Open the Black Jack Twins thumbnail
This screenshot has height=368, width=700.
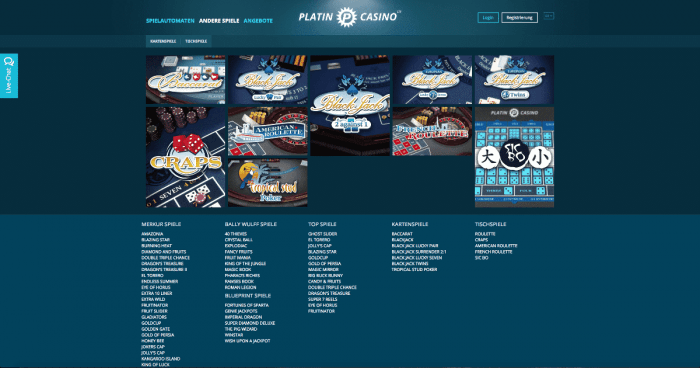pos(514,79)
